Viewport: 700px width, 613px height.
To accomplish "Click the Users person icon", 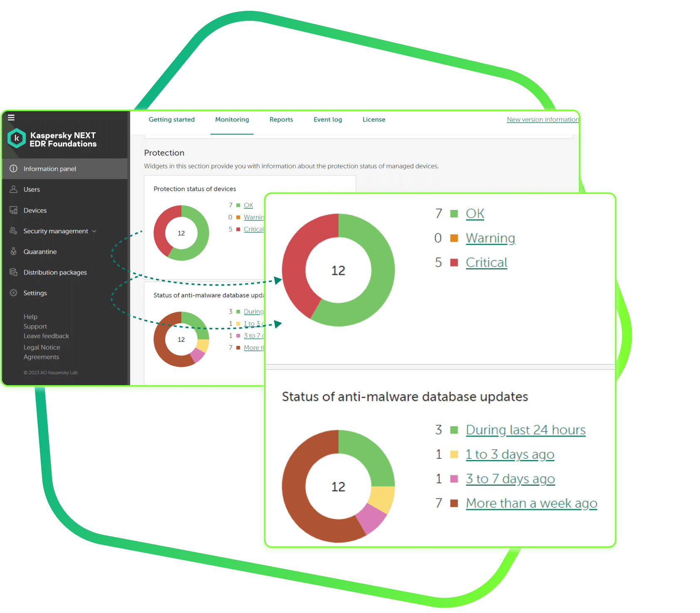I will tap(14, 189).
